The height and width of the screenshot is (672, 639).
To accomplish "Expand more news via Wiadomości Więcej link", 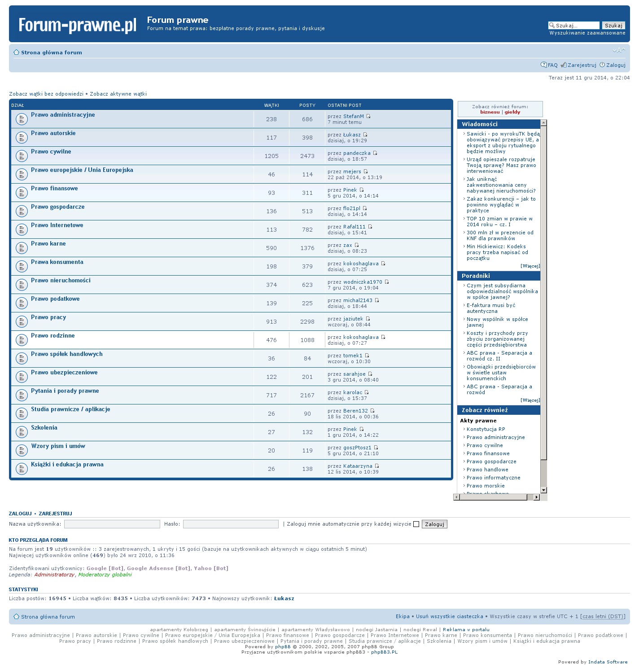I will 530,266.
